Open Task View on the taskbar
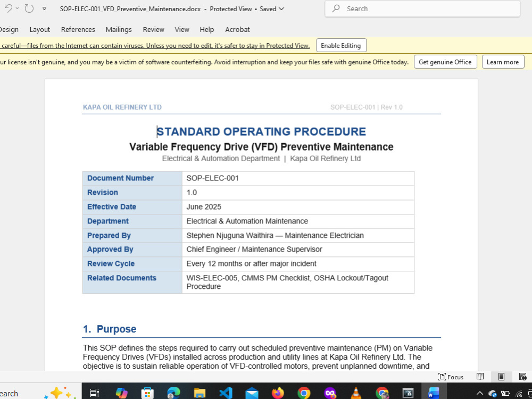Viewport: 532px width, 399px height. 94,393
